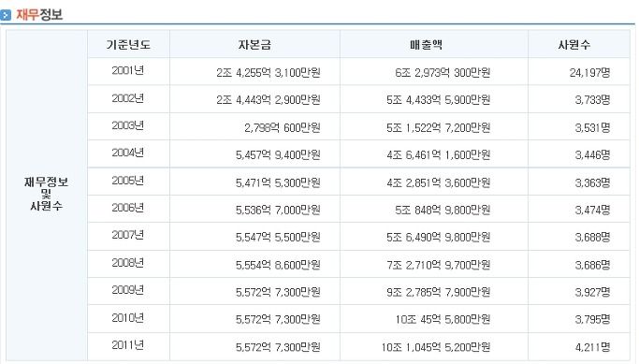Click capital value 5,471억 5,300만원
639x364 pixels.
coord(279,182)
